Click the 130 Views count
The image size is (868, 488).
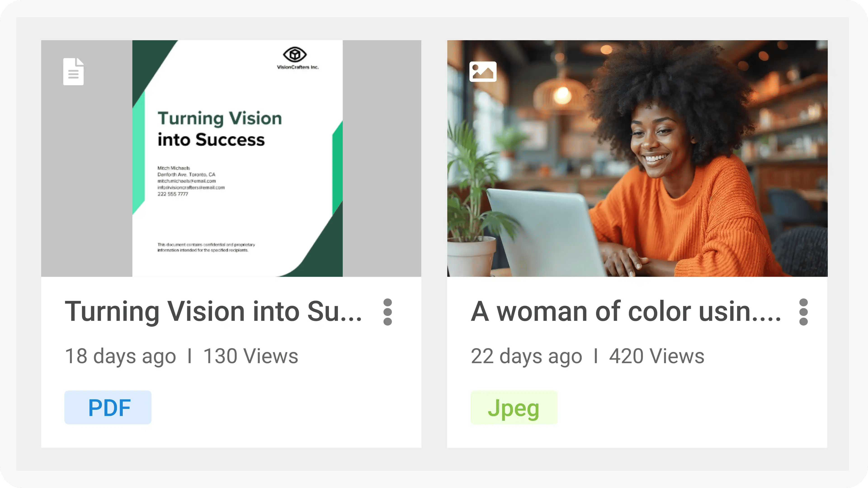click(x=251, y=356)
